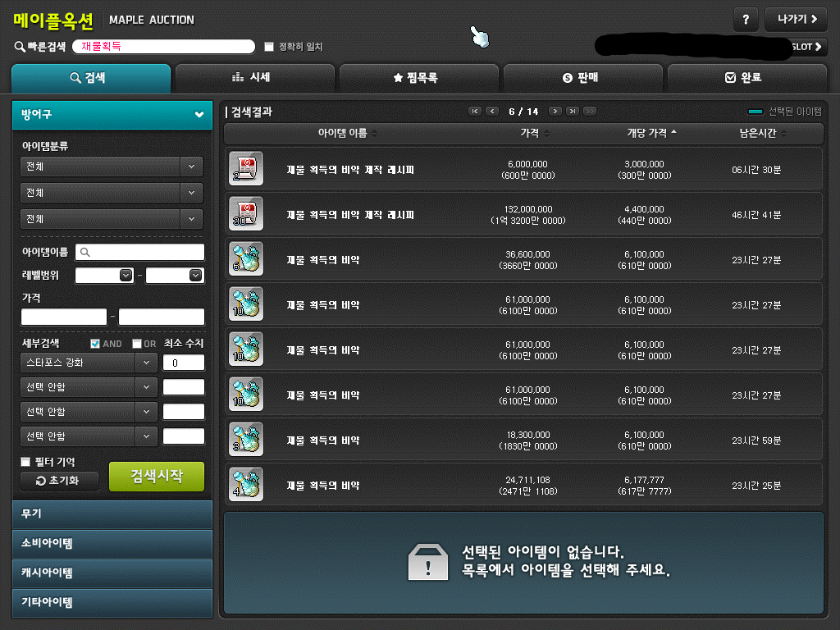Click the magnifier inside item name field
The image size is (840, 630).
coord(84,252)
